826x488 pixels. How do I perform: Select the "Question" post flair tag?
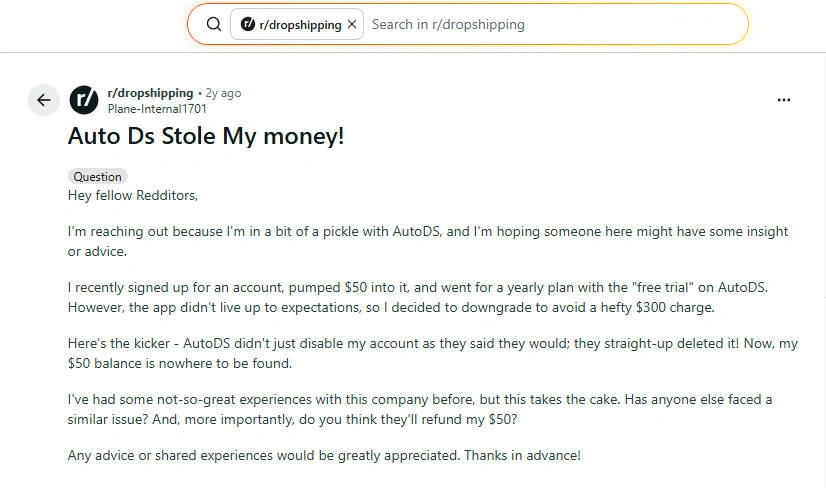click(97, 177)
